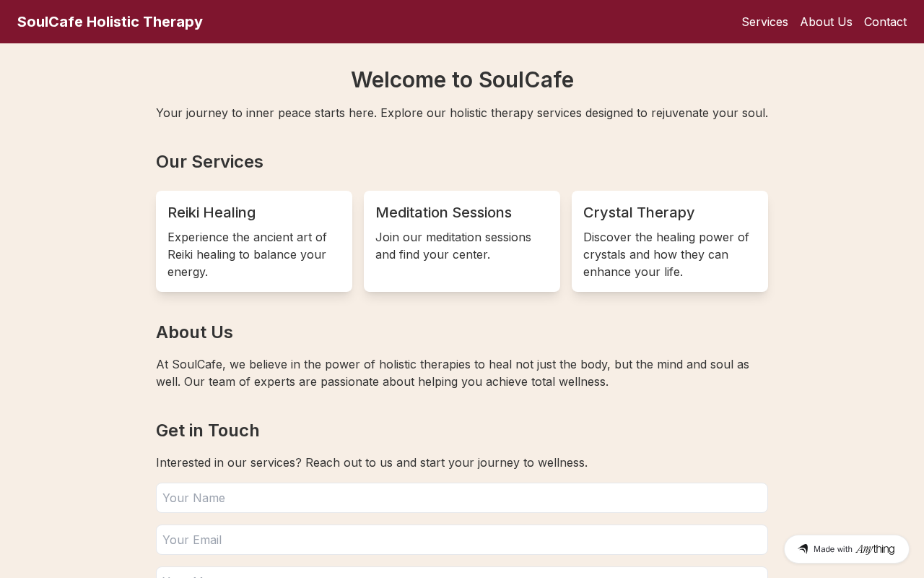
Task: Click the About Us section heading
Action: [x=194, y=332]
